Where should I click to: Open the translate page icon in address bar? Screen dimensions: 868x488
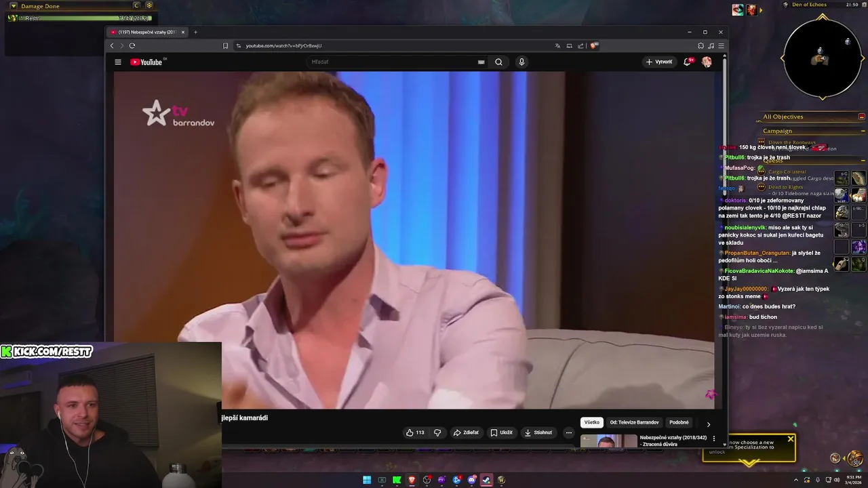click(x=557, y=45)
